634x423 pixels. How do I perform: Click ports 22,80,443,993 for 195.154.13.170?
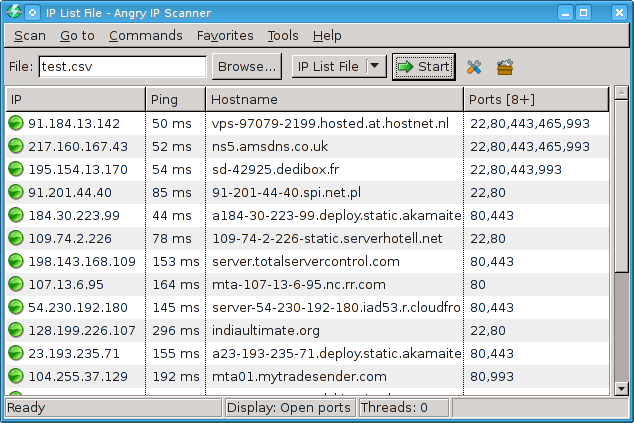pos(516,170)
